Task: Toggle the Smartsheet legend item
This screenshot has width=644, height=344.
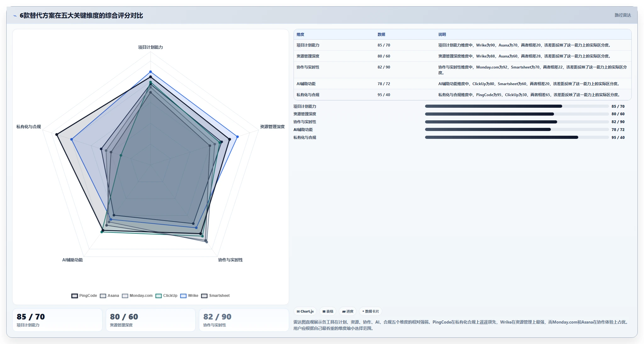Action: click(x=216, y=296)
